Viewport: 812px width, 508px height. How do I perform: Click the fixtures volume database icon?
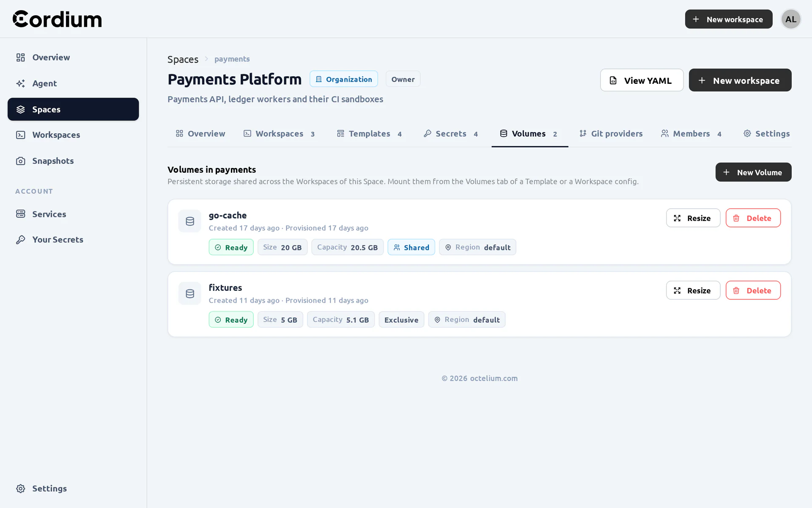point(189,293)
